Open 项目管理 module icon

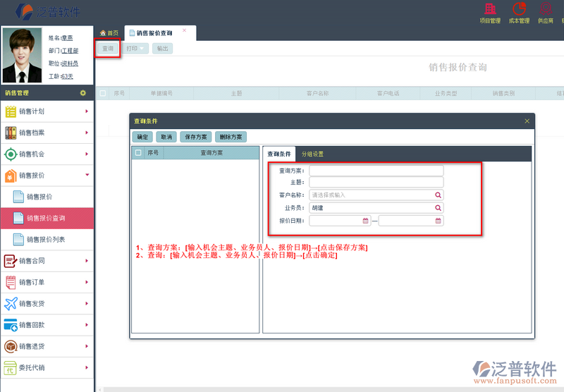click(490, 8)
